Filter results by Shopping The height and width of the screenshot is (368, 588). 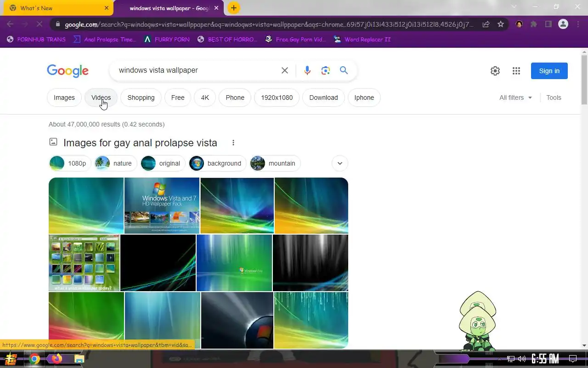(x=141, y=98)
